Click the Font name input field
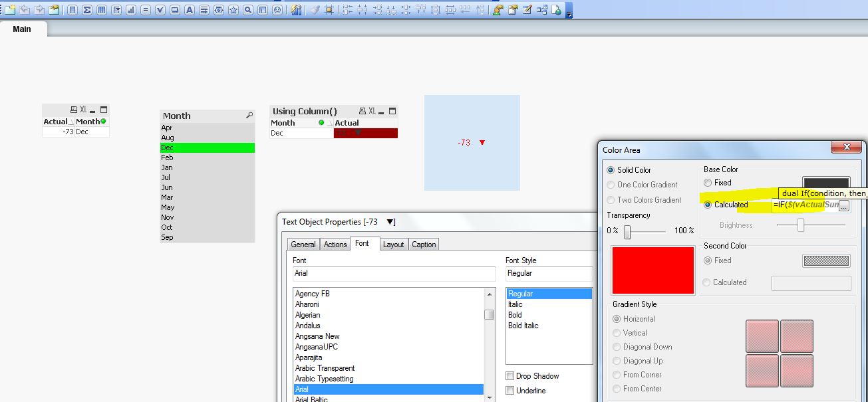The height and width of the screenshot is (402, 868). click(394, 273)
